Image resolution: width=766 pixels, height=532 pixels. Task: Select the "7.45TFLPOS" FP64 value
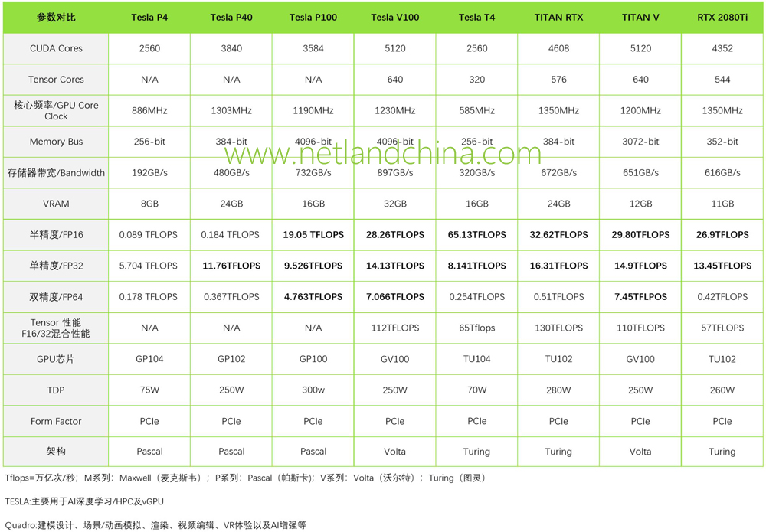(640, 297)
